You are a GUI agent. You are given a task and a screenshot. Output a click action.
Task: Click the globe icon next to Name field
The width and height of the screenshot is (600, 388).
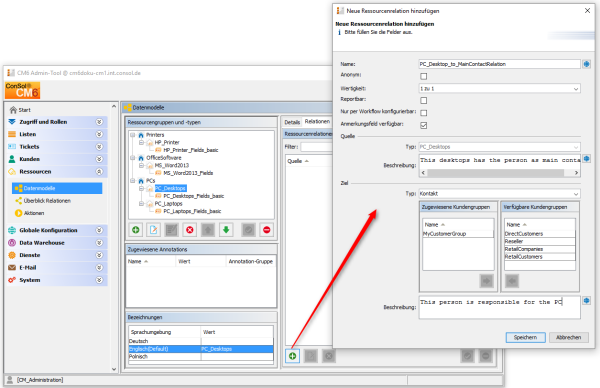coord(587,64)
